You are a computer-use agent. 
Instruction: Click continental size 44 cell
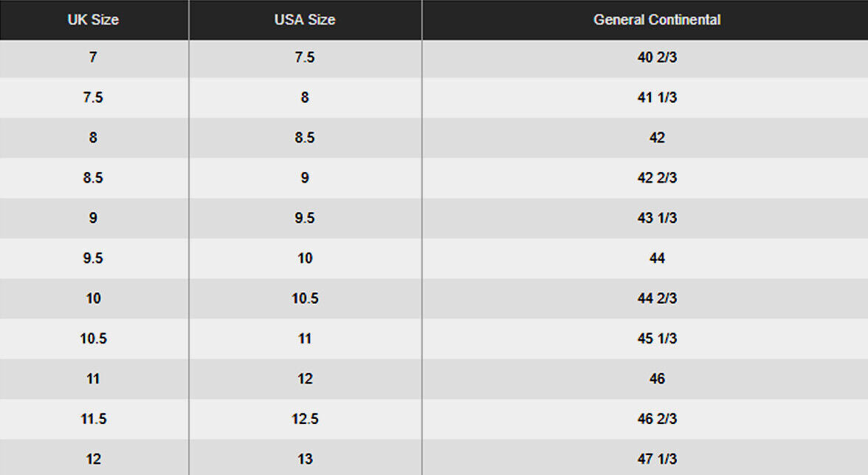(657, 259)
